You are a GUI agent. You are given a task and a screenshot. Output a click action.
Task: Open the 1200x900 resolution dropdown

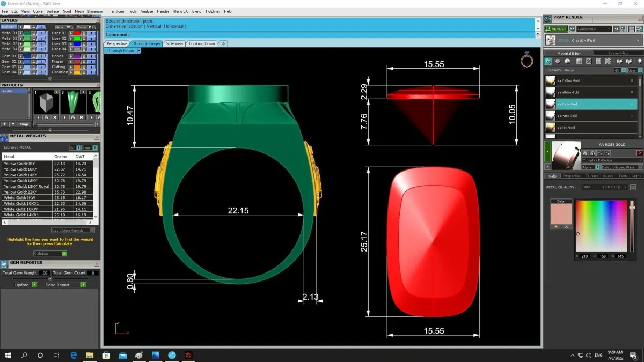point(594,29)
